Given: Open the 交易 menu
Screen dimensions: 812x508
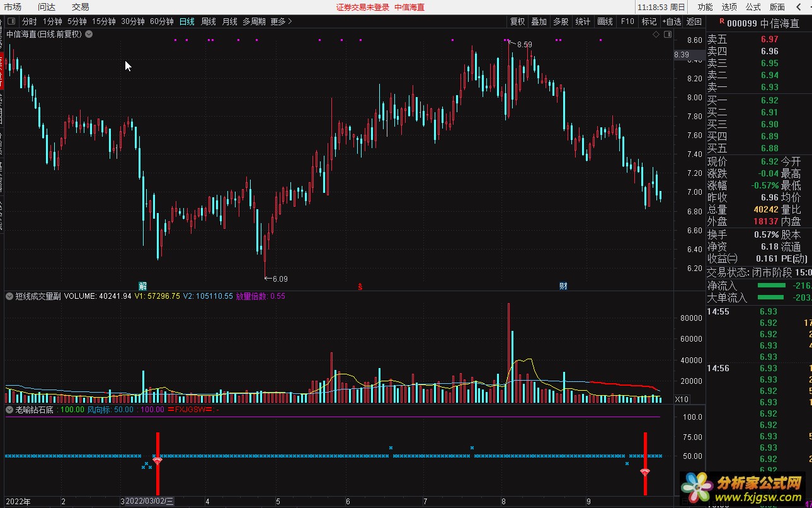Looking at the screenshot, I should (80, 7).
